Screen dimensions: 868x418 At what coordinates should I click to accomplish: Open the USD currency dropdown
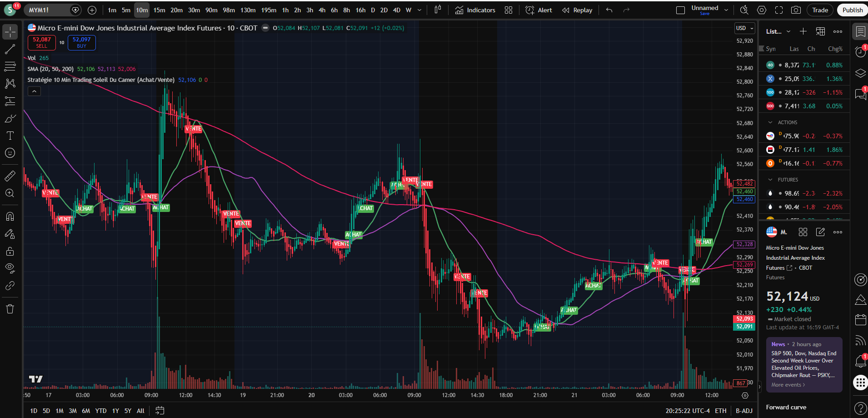[x=744, y=28]
